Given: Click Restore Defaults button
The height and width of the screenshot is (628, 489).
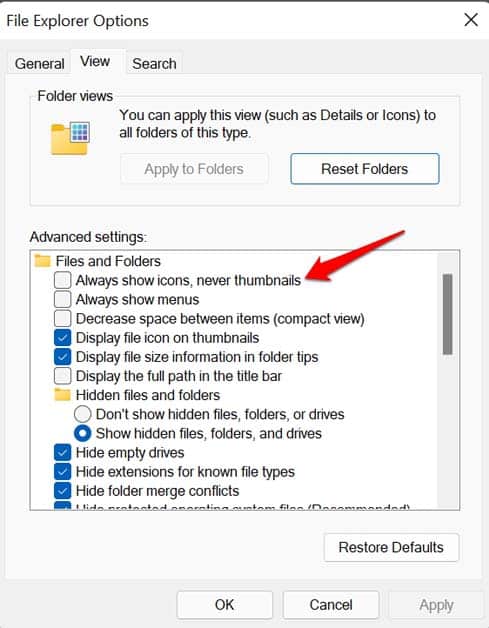Looking at the screenshot, I should pos(391,547).
